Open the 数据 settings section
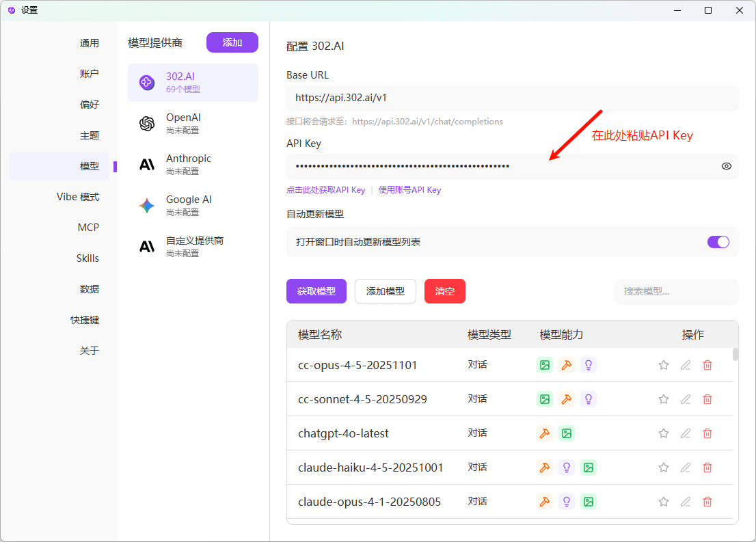This screenshot has width=756, height=542. point(89,289)
